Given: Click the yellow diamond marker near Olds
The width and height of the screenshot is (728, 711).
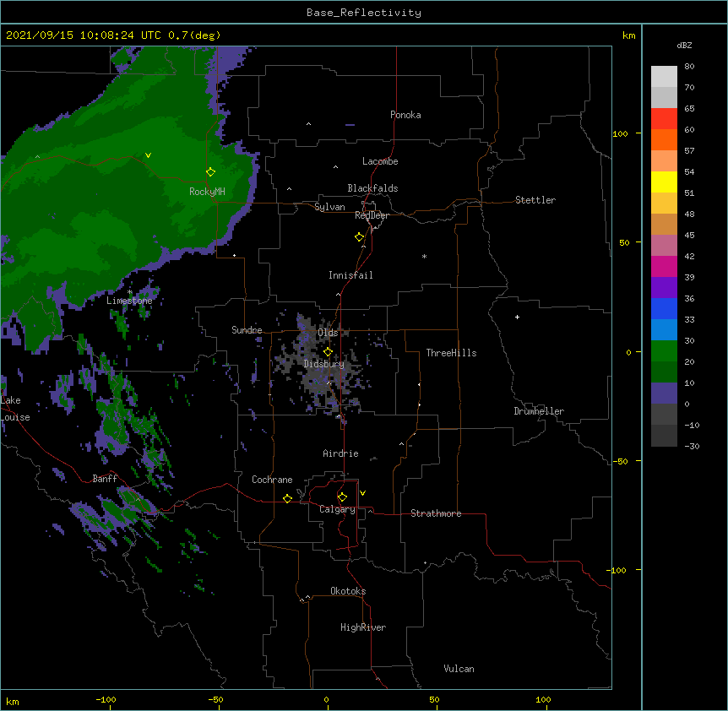Looking at the screenshot, I should pos(328,352).
